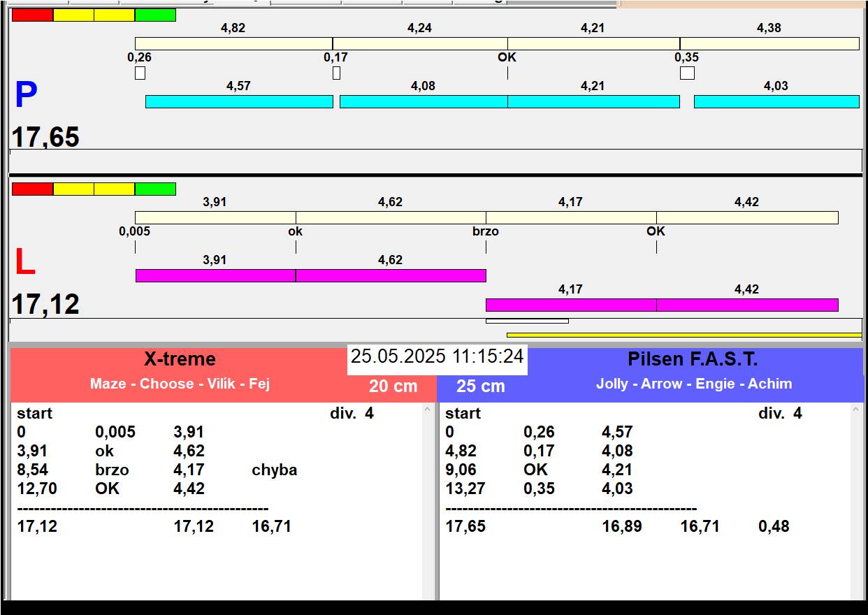Viewport: 868px width, 615px height.
Task: Click the red L lane letter
Action: click(25, 263)
